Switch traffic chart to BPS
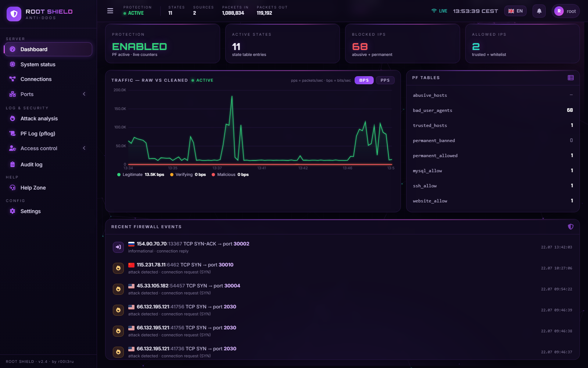588x368 pixels. click(364, 80)
